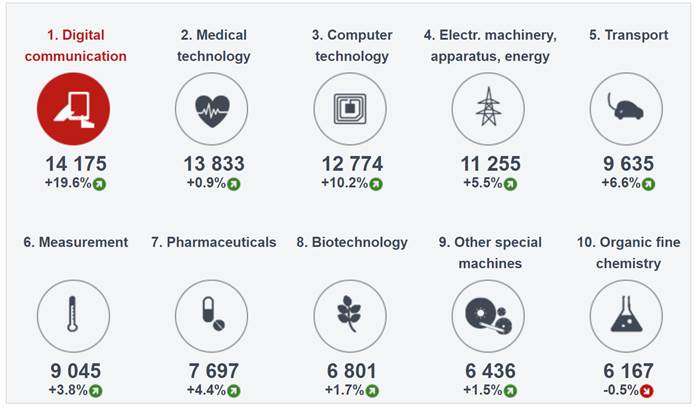This screenshot has height=408, width=696.
Task: Click the 12 774 number under Computer technology
Action: [352, 163]
